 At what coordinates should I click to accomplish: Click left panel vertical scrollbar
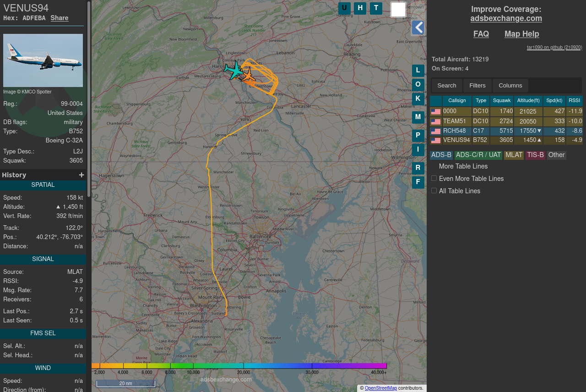(x=89, y=98)
